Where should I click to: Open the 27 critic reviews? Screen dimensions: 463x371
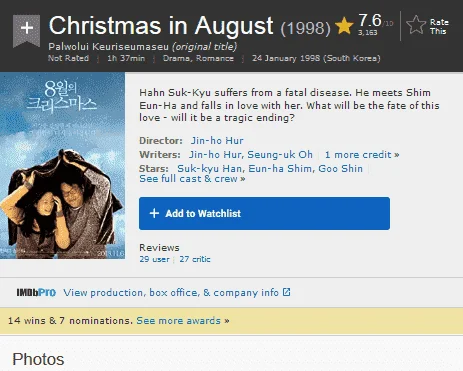point(195,259)
